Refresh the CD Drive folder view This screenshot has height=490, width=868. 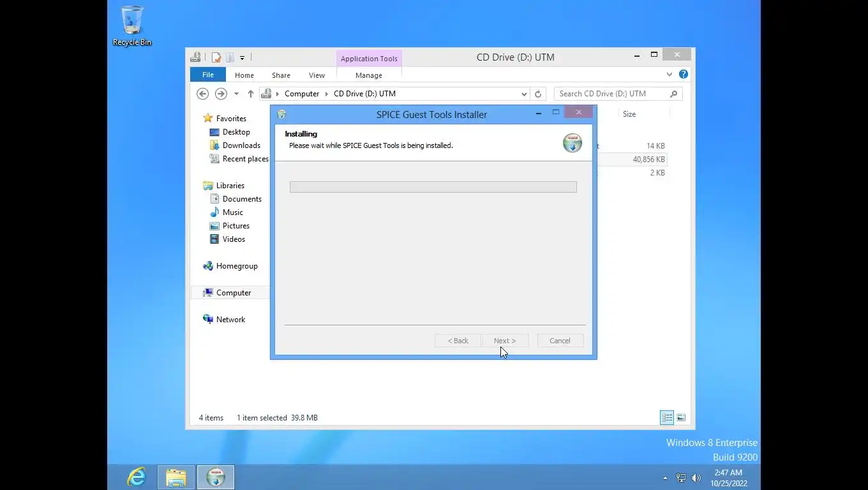(538, 94)
